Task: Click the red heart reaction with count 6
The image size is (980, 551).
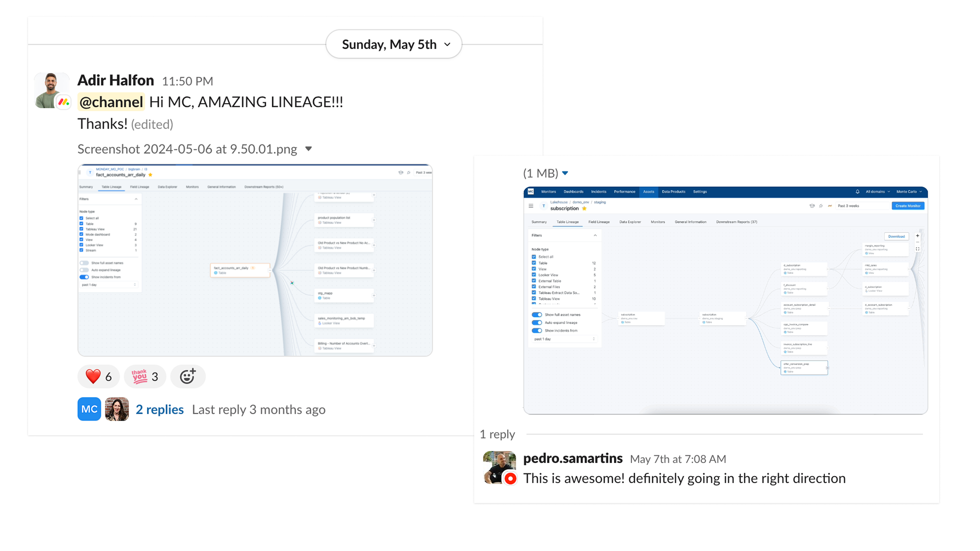Action: 99,377
